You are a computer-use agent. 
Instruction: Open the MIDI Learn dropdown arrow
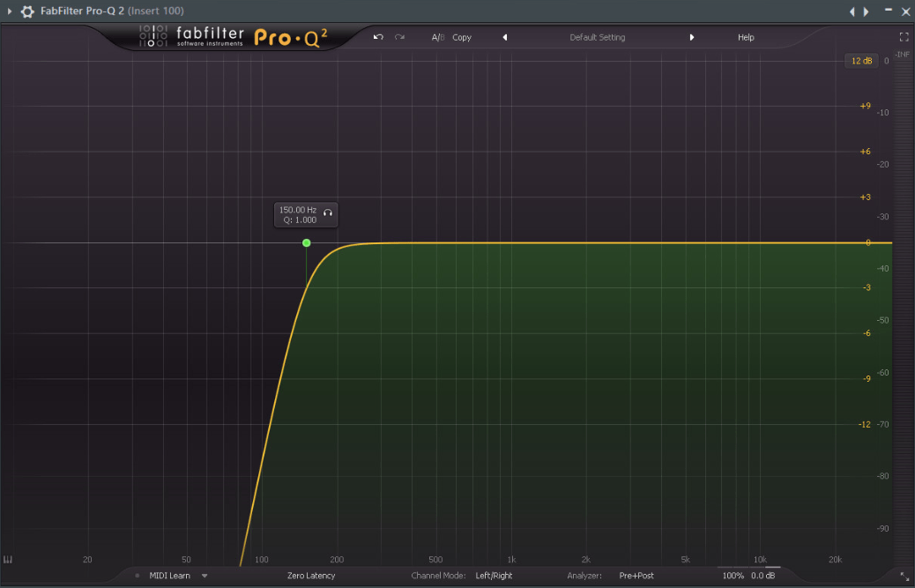pyautogui.click(x=205, y=576)
